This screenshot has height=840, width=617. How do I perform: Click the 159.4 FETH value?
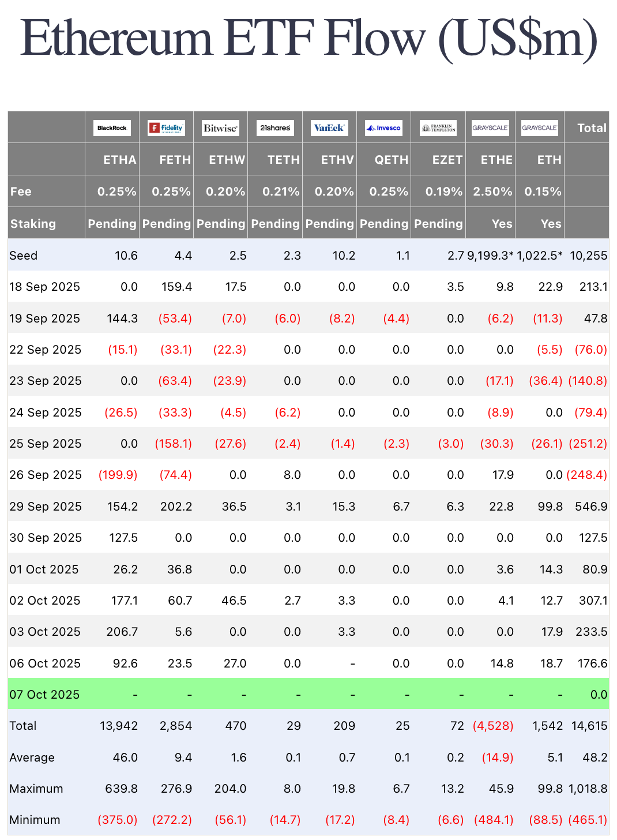pyautogui.click(x=177, y=287)
